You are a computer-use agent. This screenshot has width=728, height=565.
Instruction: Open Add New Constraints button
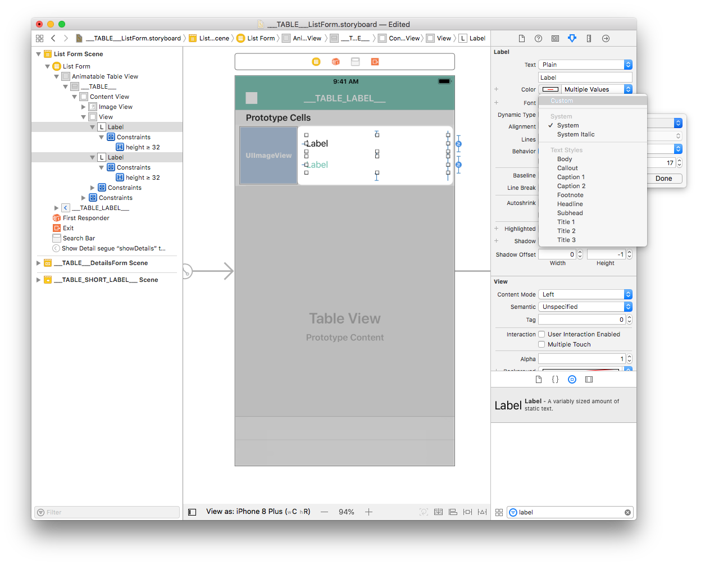[x=467, y=512]
